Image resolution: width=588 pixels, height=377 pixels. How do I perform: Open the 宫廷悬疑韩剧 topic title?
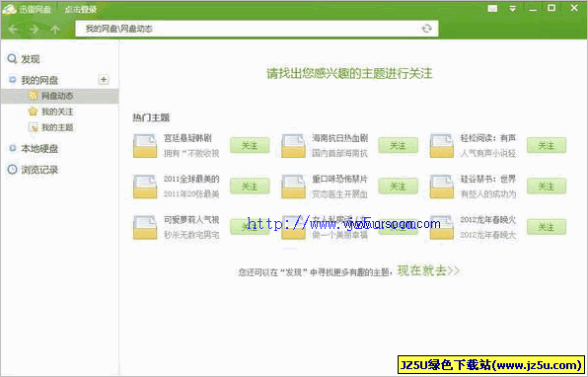pyautogui.click(x=187, y=138)
